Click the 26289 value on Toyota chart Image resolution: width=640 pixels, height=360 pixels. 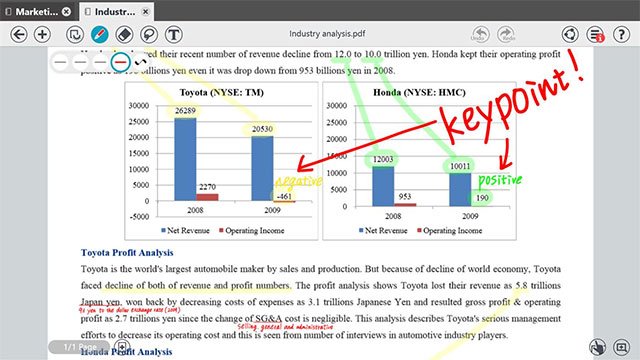185,111
